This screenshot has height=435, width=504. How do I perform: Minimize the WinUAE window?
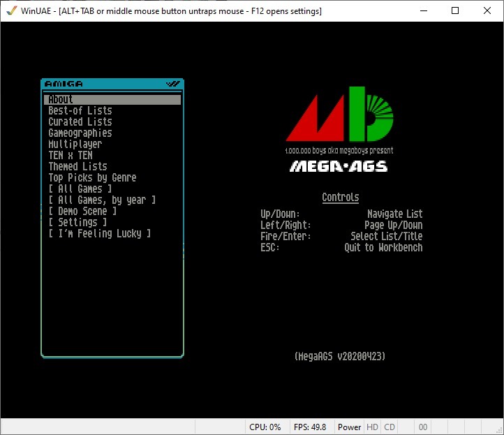(424, 10)
